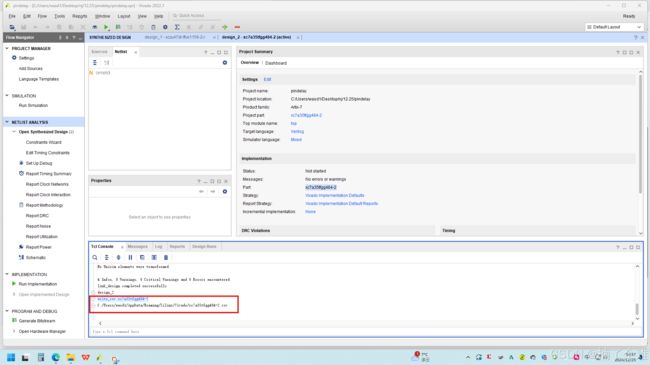
Task: Expand Open Hardware Manager item
Action: 14,331
